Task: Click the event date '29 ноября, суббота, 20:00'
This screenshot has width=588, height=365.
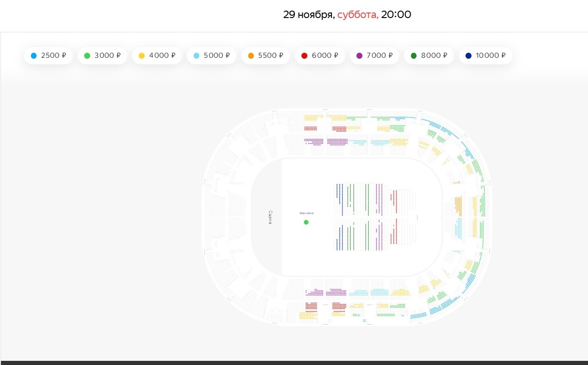Action: [347, 15]
